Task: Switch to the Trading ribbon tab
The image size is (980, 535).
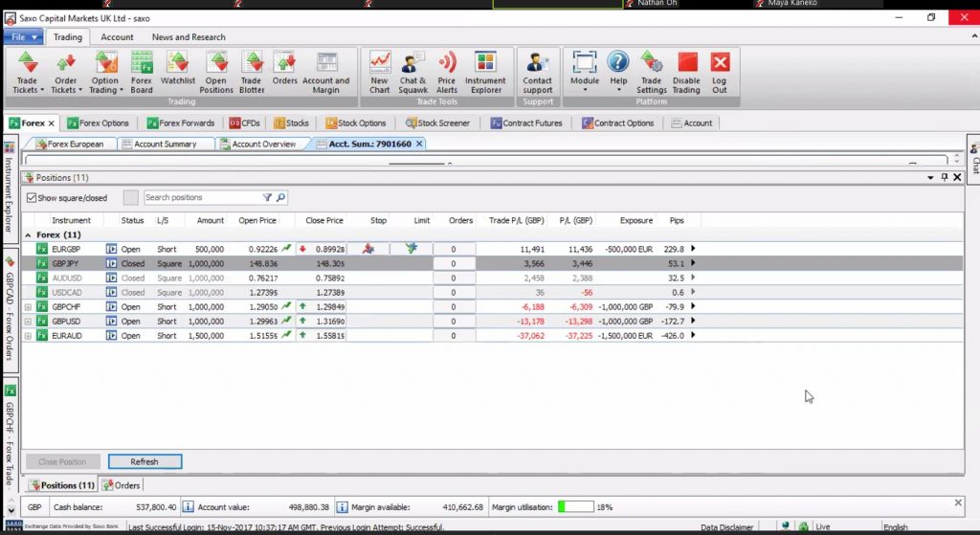Action: [68, 37]
